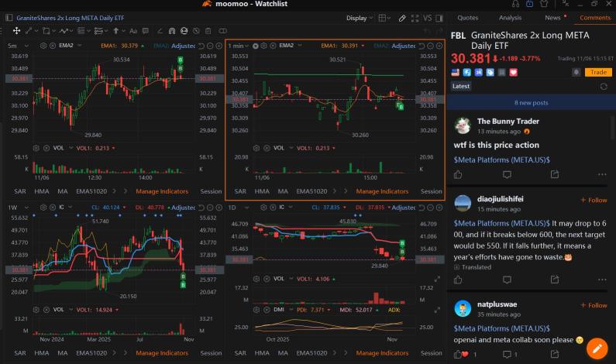Open settings gear for VOL in 5m chart
Image resolution: width=616 pixels, height=364 pixels.
pyautogui.click(x=36, y=147)
